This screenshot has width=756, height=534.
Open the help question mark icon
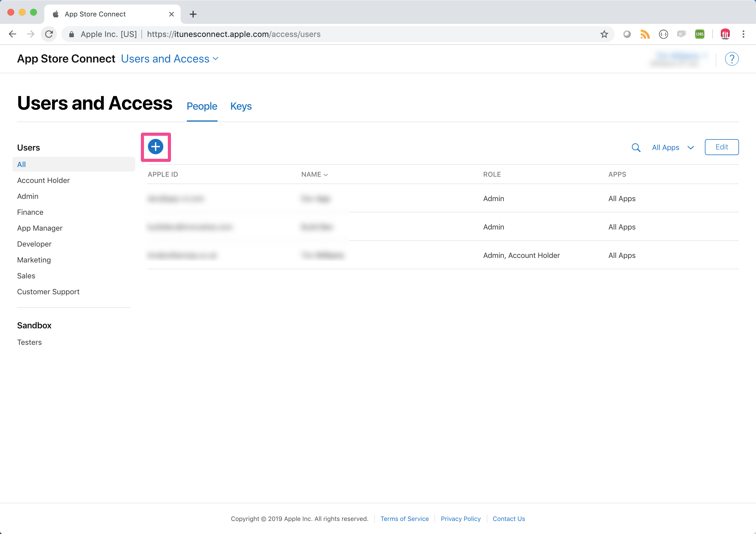pos(731,59)
